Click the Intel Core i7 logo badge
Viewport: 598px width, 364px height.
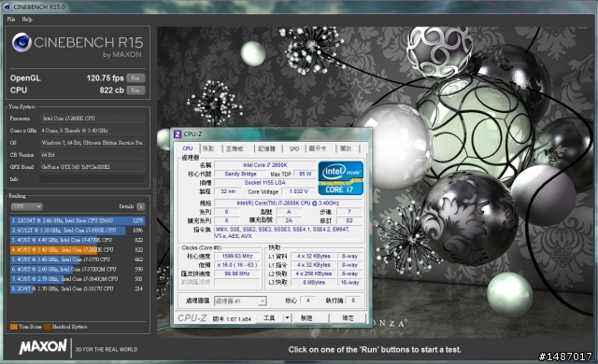pos(340,178)
